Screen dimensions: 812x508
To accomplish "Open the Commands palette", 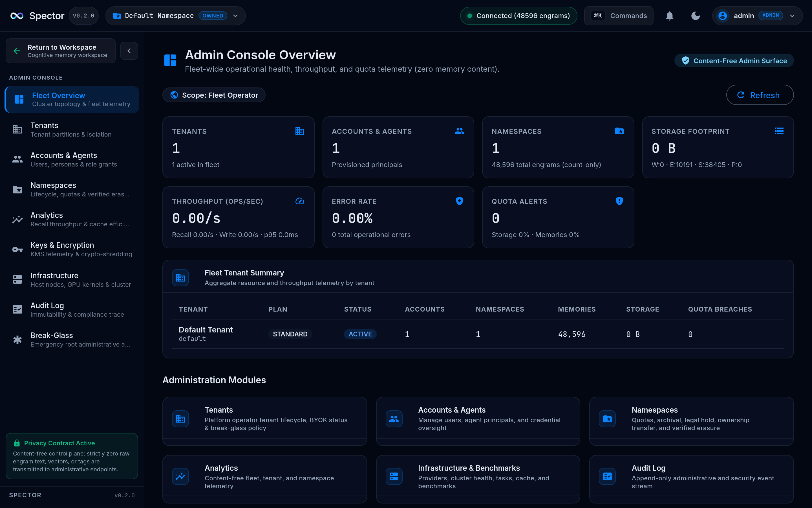I will [619, 16].
